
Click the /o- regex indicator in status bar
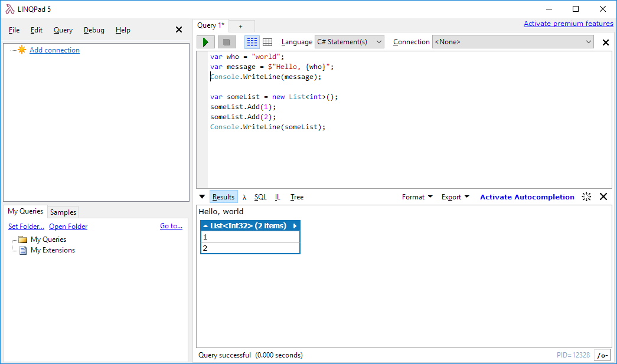[602, 355]
